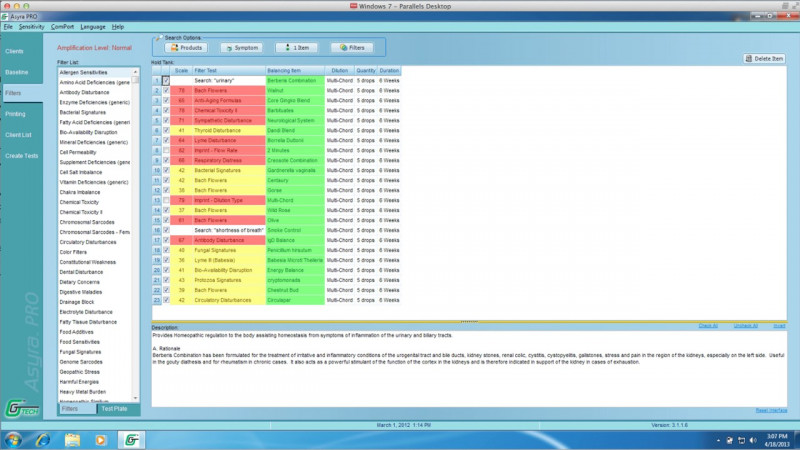
Task: Open Filters in Search Options toolbar
Action: (x=352, y=47)
